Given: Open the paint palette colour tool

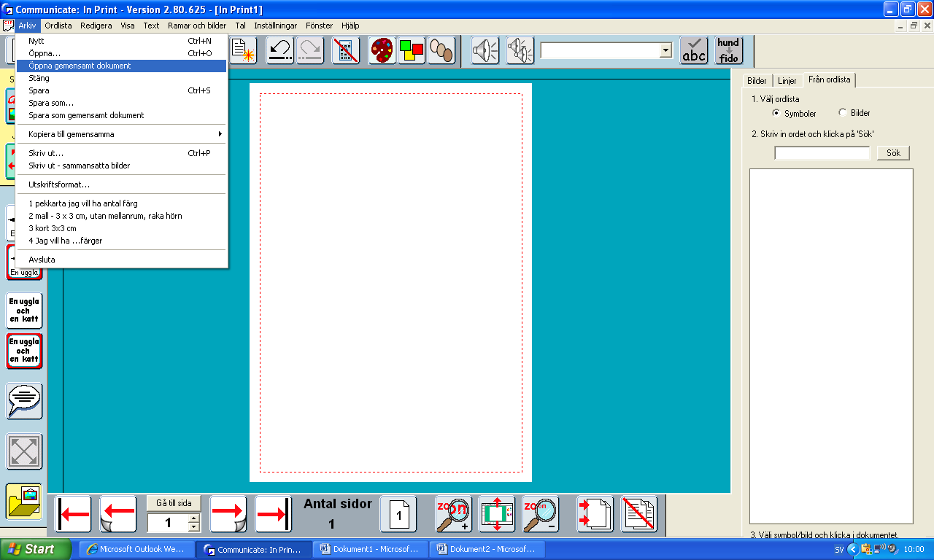Looking at the screenshot, I should click(x=382, y=50).
